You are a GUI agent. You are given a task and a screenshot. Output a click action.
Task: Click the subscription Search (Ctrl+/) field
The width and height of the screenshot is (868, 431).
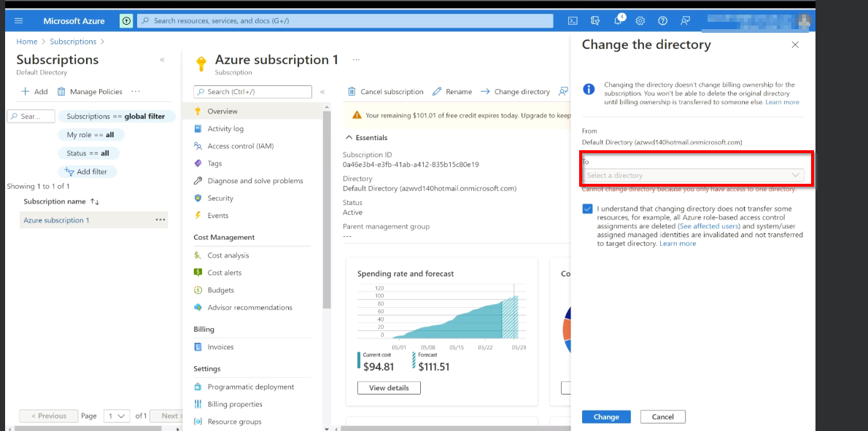(253, 92)
